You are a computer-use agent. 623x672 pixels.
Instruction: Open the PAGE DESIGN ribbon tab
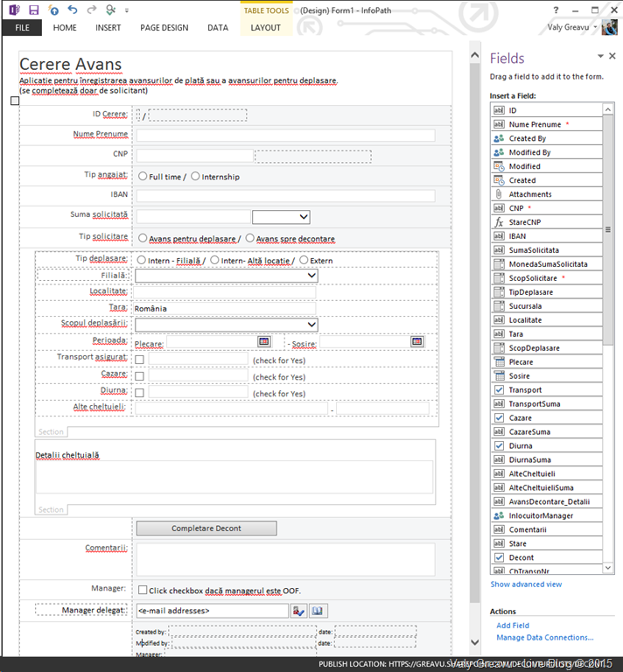coord(164,28)
